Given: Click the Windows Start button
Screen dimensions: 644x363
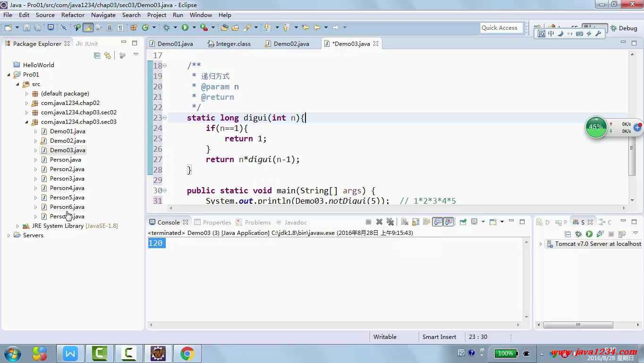Looking at the screenshot, I should coord(12,353).
